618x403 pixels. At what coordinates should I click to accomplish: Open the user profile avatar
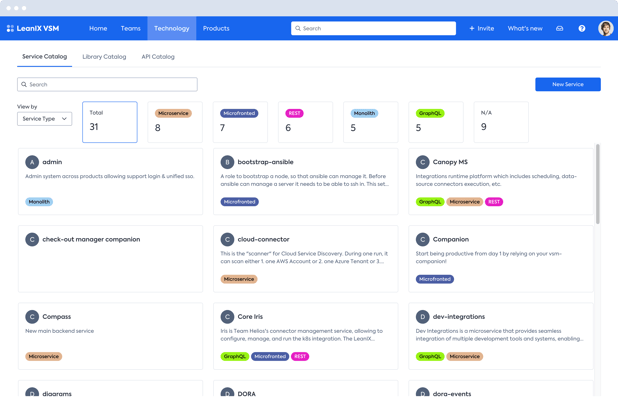pos(605,28)
